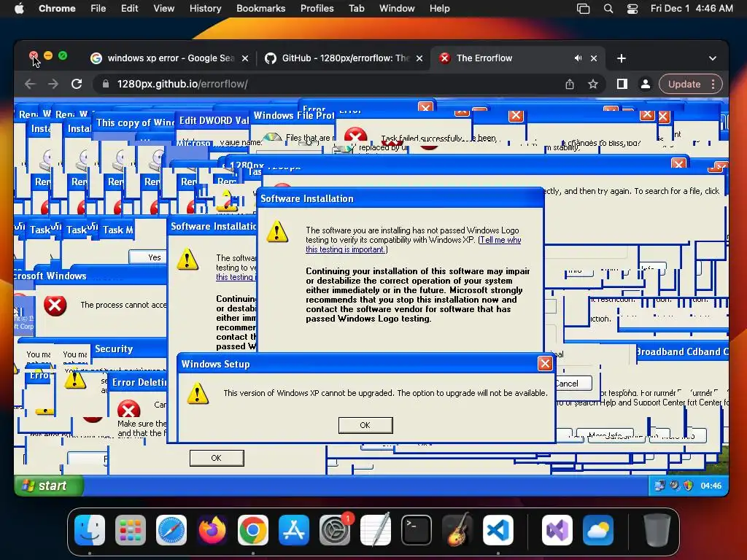
Task: Reload the Errorflow page
Action: (77, 85)
